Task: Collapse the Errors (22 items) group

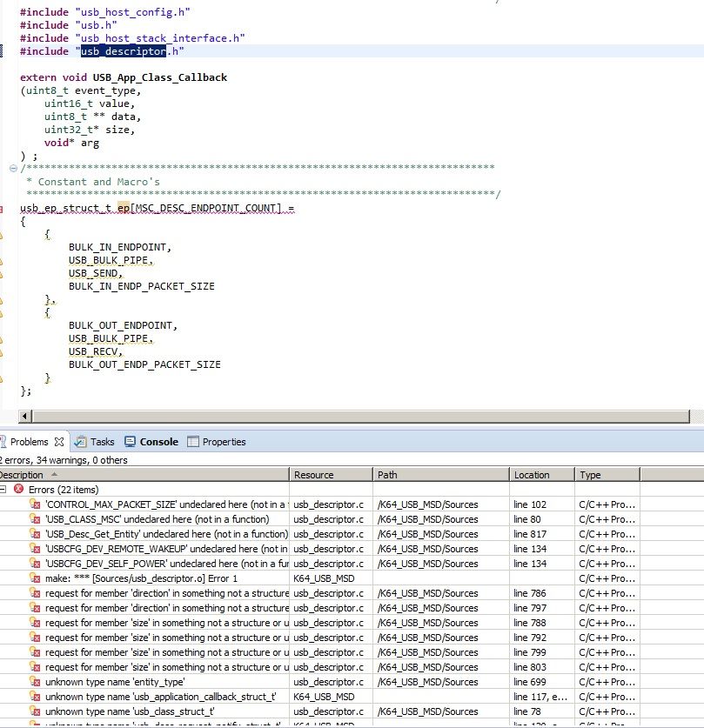Action: [3, 490]
